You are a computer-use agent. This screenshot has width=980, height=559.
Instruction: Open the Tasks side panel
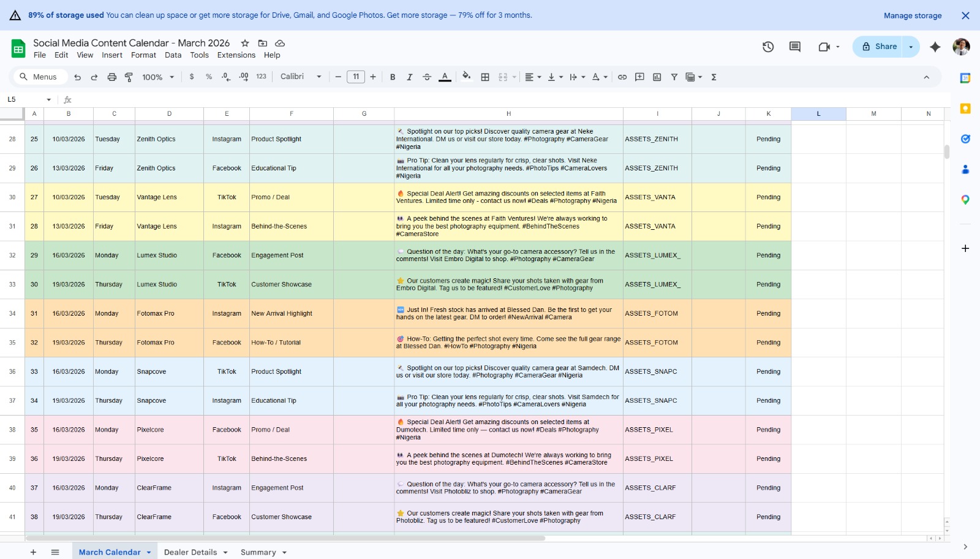pyautogui.click(x=965, y=139)
